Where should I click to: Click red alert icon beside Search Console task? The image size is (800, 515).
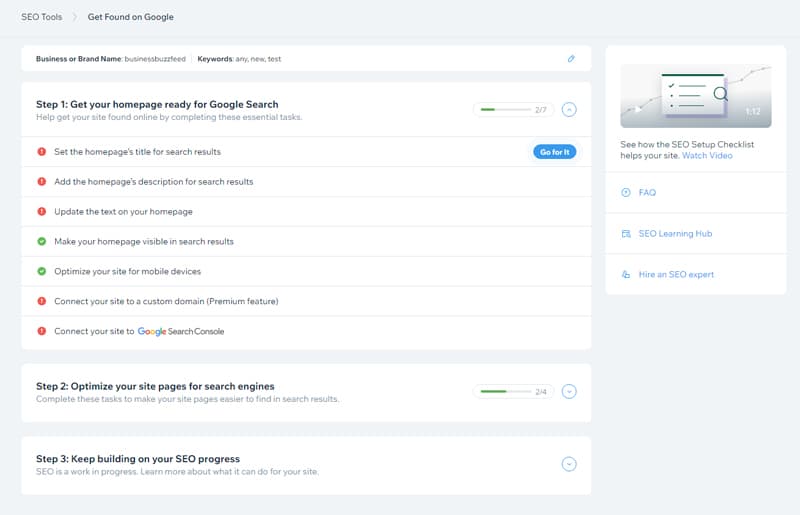click(x=42, y=331)
